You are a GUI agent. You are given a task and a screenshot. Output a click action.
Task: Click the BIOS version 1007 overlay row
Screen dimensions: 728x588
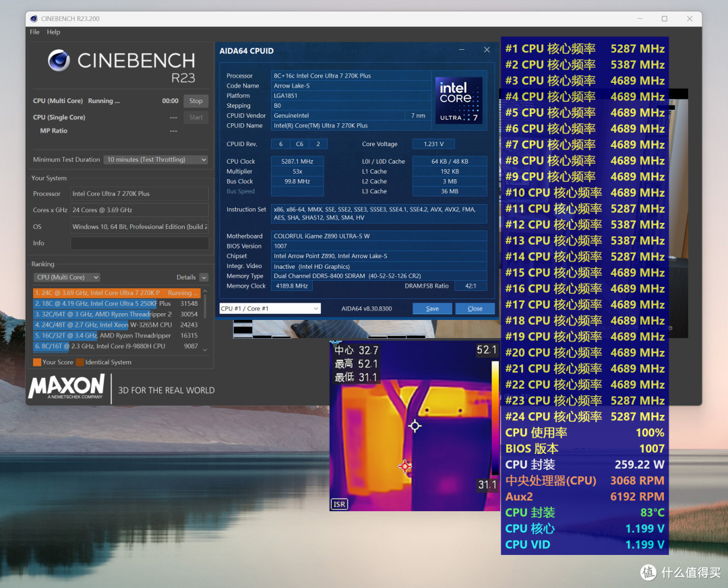pyautogui.click(x=584, y=449)
